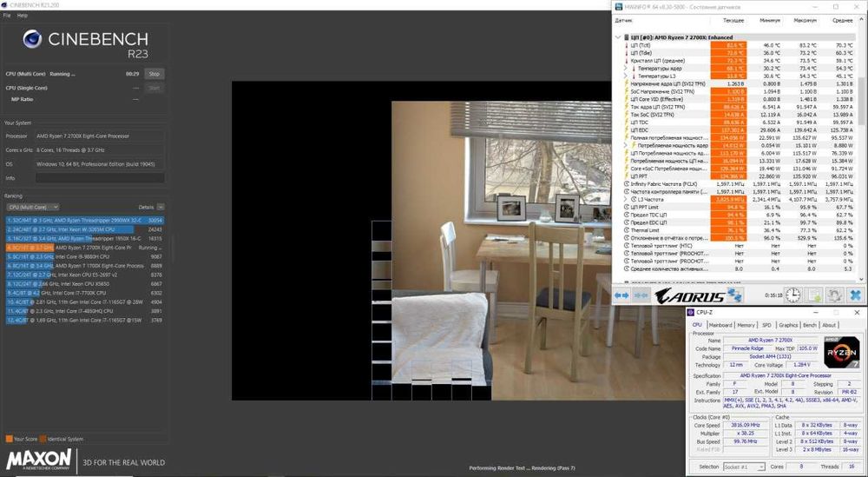
Task: Select the Intel Xeon X5650 ranking row
Action: pyautogui.click(x=85, y=284)
